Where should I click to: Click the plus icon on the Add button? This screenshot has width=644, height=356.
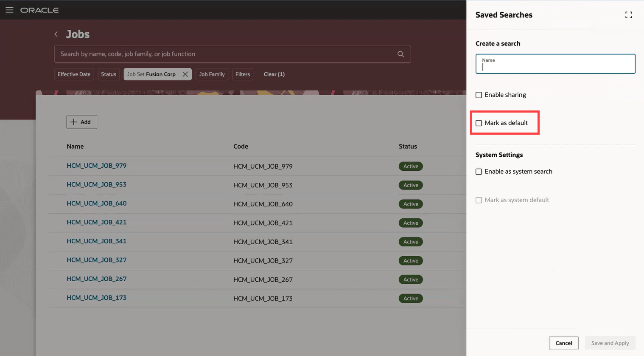click(x=75, y=121)
